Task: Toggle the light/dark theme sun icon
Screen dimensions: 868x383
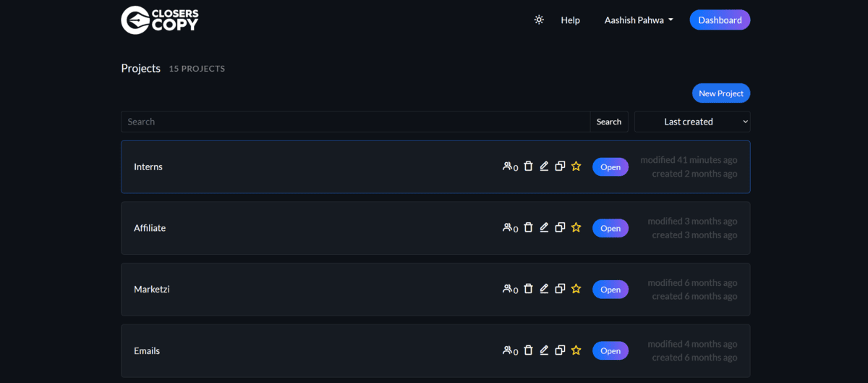Action: click(x=539, y=20)
